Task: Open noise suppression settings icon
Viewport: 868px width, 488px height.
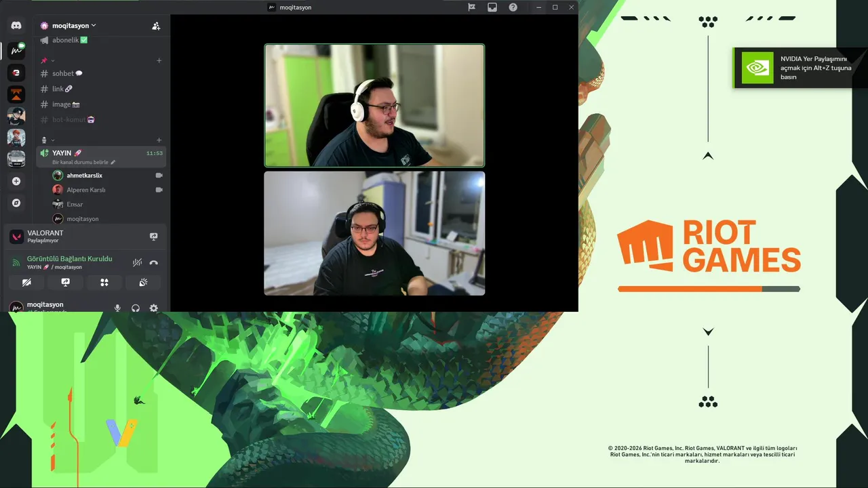Action: click(x=138, y=262)
